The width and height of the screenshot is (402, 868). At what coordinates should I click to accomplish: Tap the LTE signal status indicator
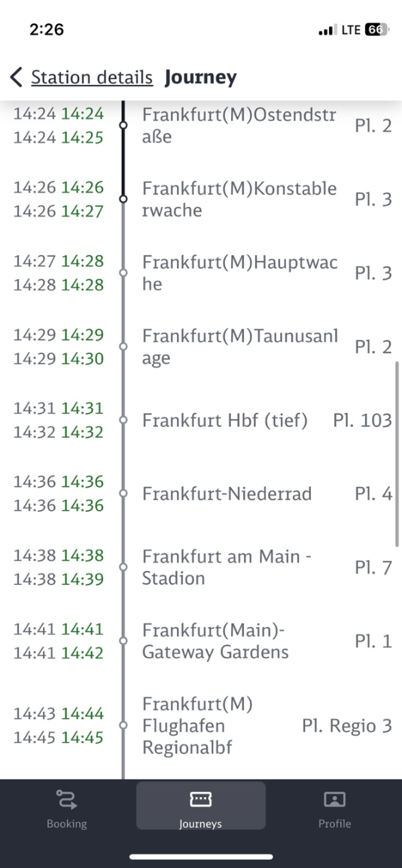(340, 30)
